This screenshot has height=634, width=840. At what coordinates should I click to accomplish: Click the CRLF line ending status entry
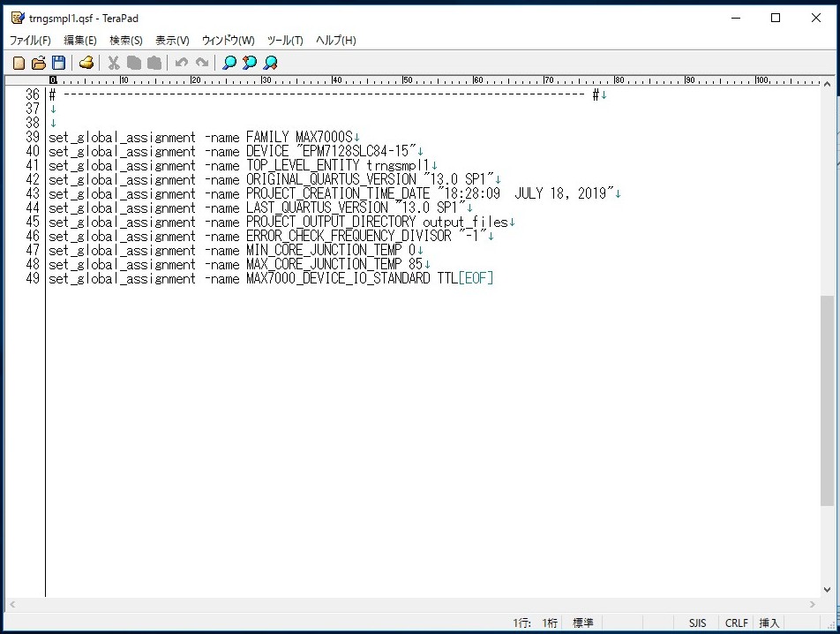tap(736, 623)
